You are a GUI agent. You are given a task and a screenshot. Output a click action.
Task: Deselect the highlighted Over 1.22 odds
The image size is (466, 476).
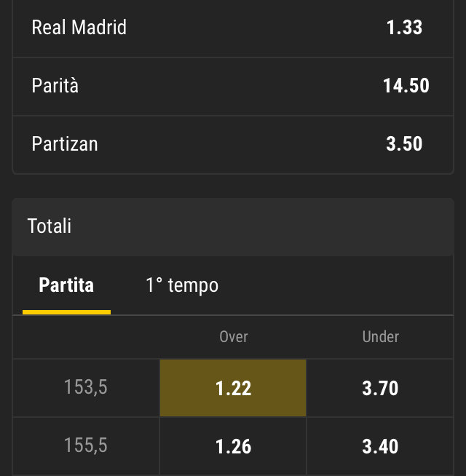pos(233,388)
